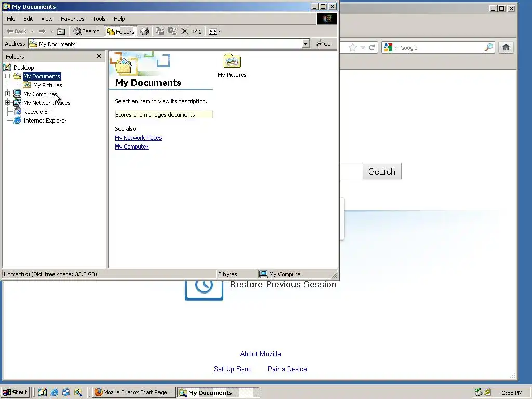Click the My Network Places link

pyautogui.click(x=138, y=138)
